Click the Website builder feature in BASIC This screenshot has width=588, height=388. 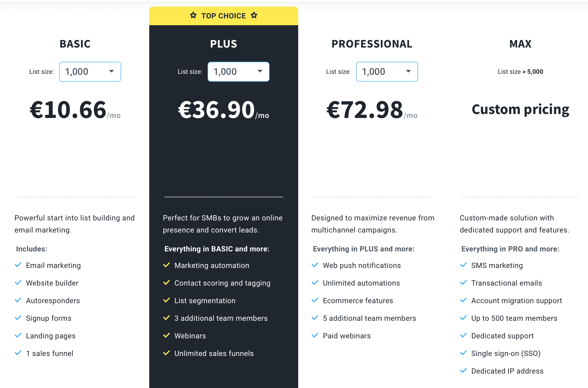[52, 283]
